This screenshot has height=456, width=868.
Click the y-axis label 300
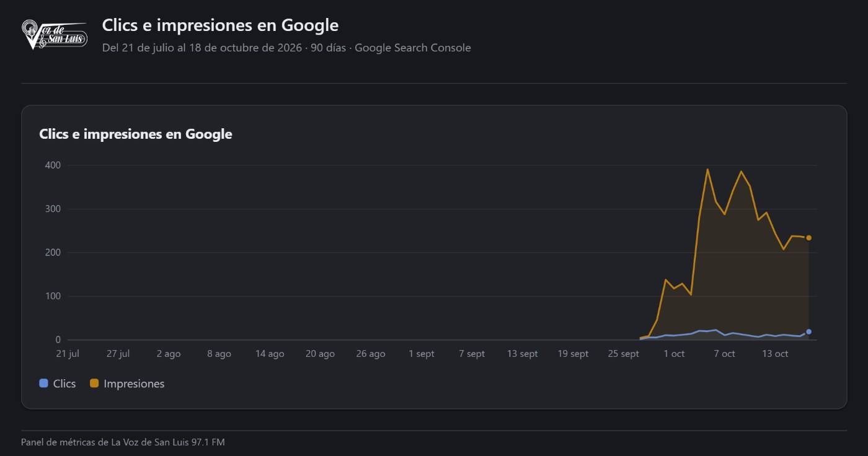tap(53, 209)
